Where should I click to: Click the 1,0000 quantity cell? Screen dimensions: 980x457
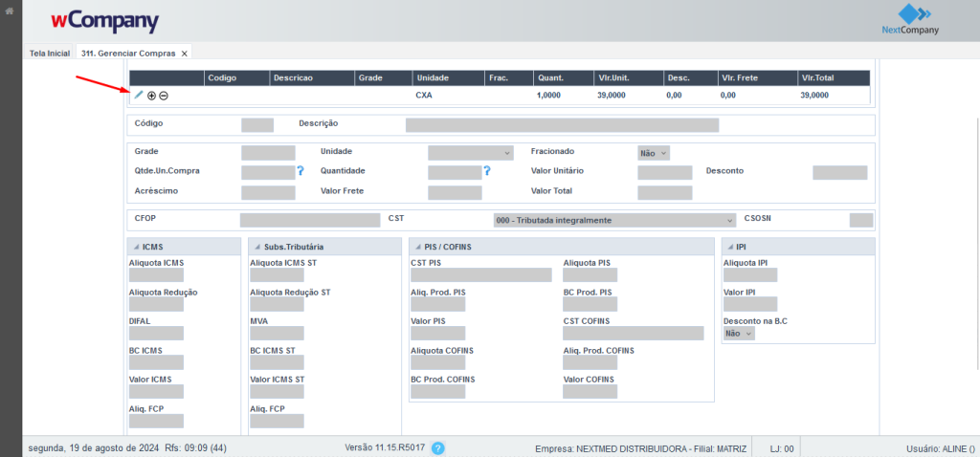pyautogui.click(x=548, y=96)
